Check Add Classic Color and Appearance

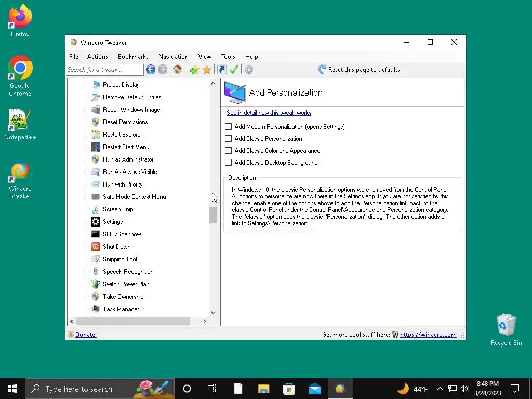point(229,151)
